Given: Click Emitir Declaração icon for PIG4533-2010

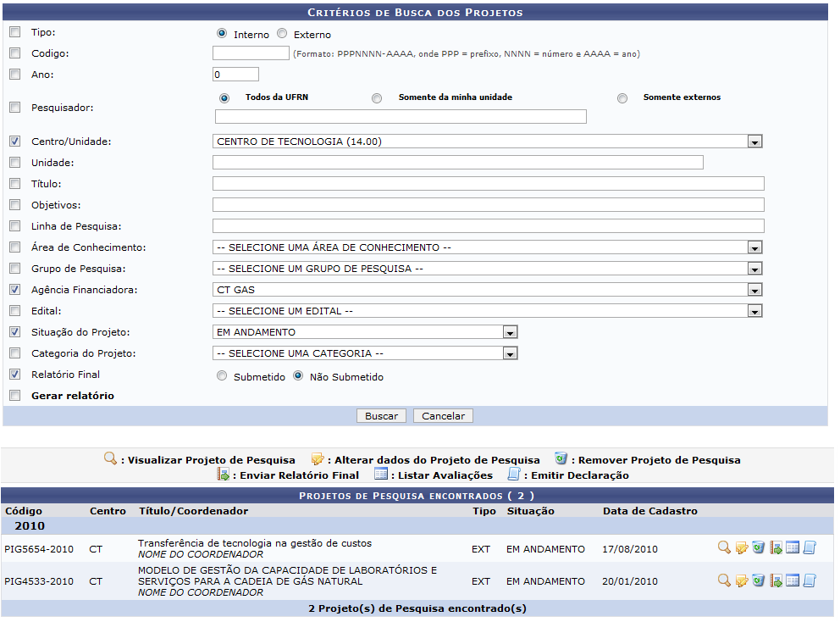Looking at the screenshot, I should 810,580.
